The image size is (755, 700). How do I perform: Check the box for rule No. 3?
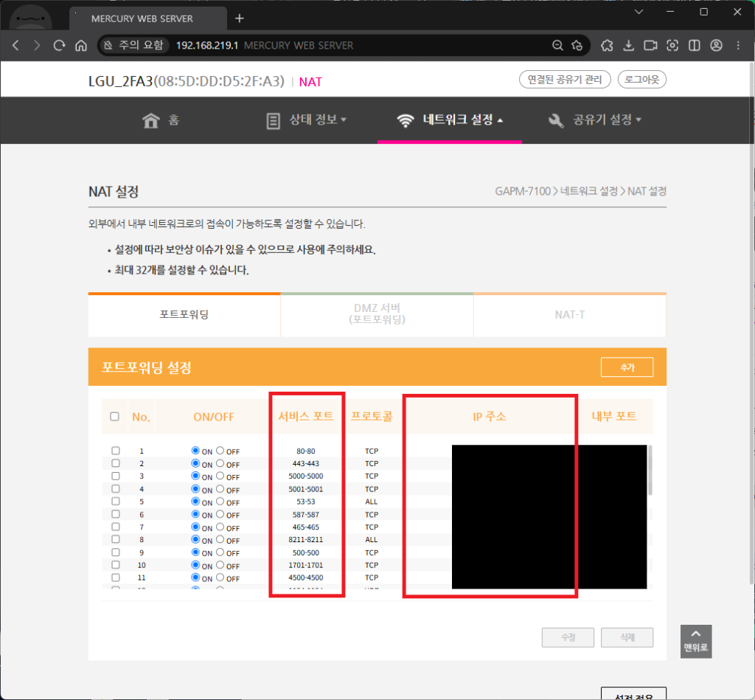(x=116, y=476)
